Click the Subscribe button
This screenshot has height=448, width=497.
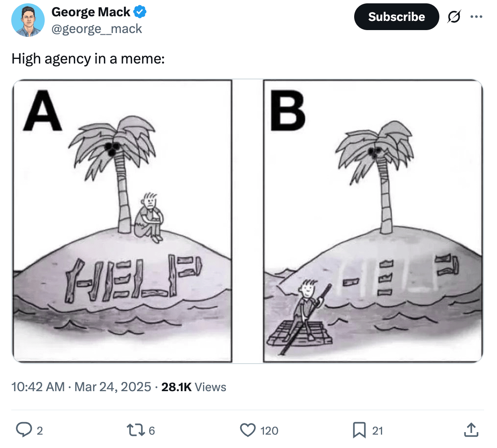[x=396, y=17]
